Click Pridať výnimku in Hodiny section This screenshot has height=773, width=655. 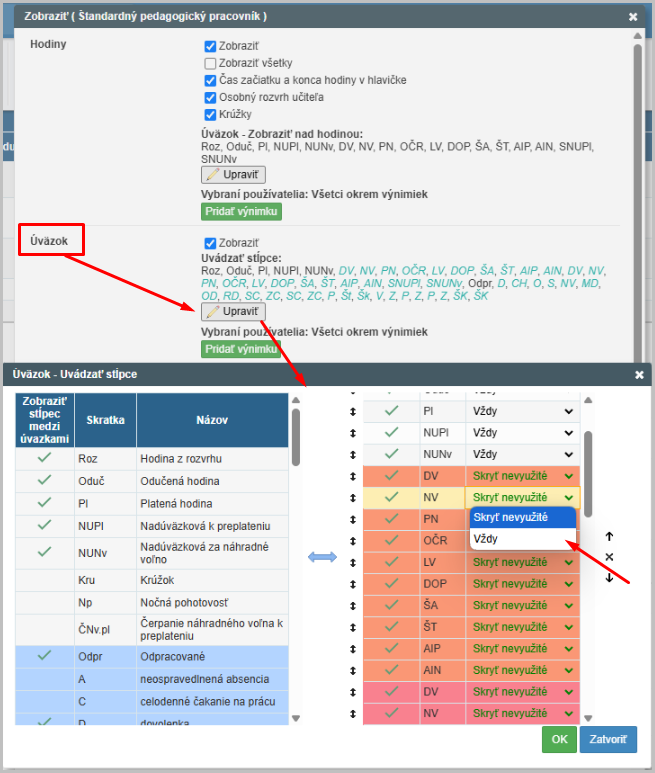tap(241, 211)
